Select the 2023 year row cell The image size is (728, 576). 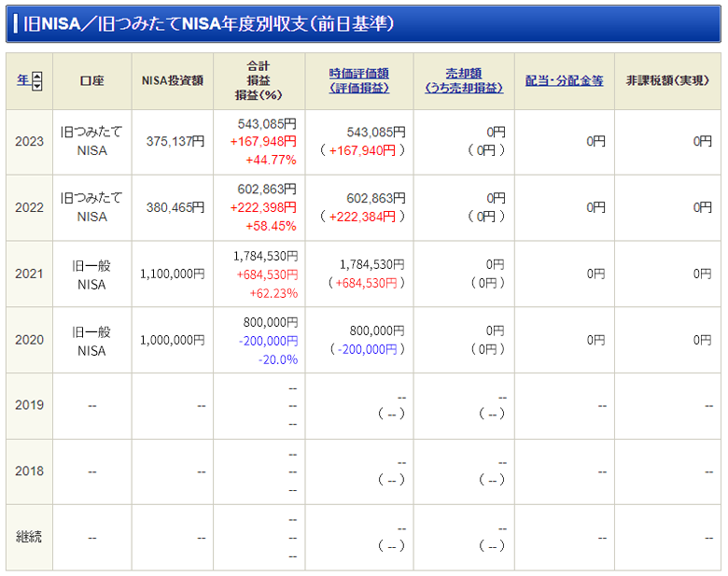(x=29, y=142)
